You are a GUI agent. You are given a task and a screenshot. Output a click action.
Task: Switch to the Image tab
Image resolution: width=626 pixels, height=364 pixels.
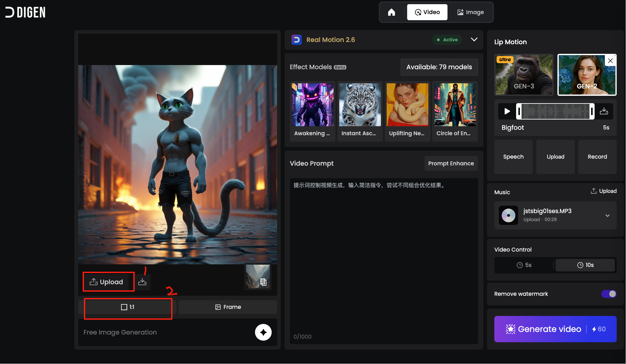(x=470, y=12)
